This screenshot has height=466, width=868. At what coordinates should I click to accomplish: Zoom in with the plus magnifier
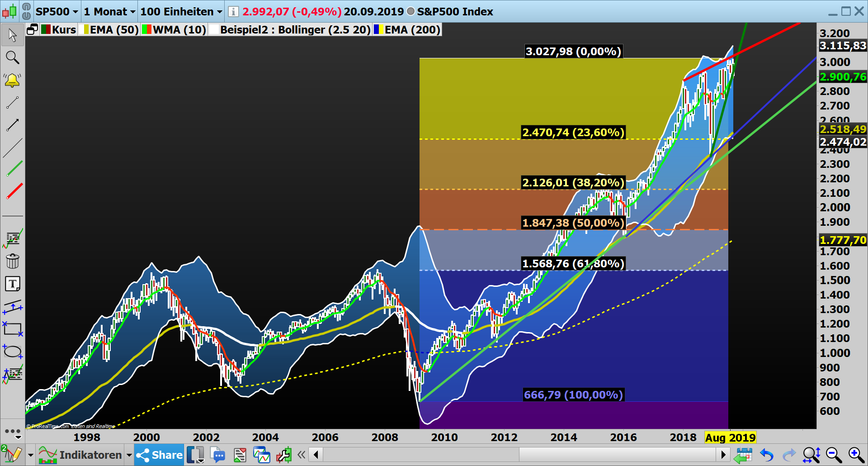pos(856,455)
